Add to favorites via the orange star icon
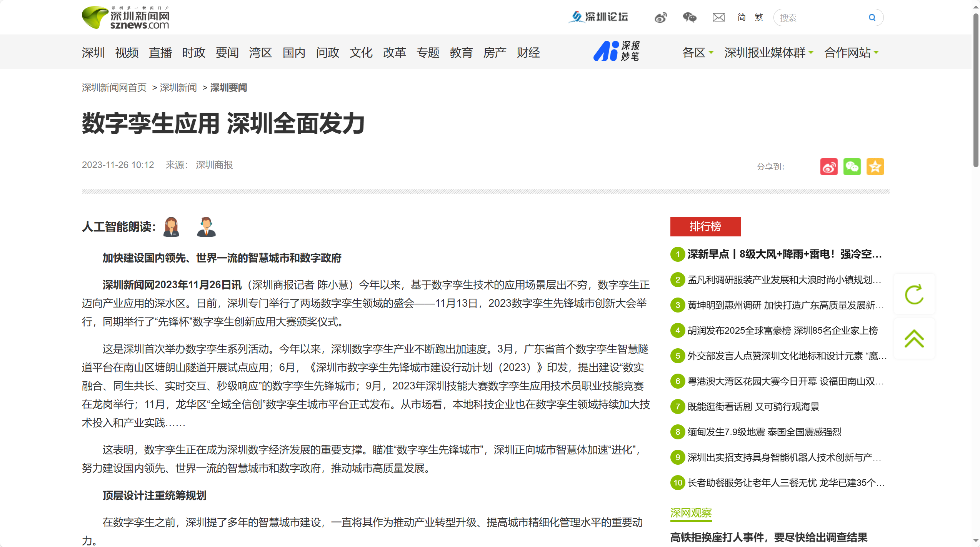 click(875, 166)
